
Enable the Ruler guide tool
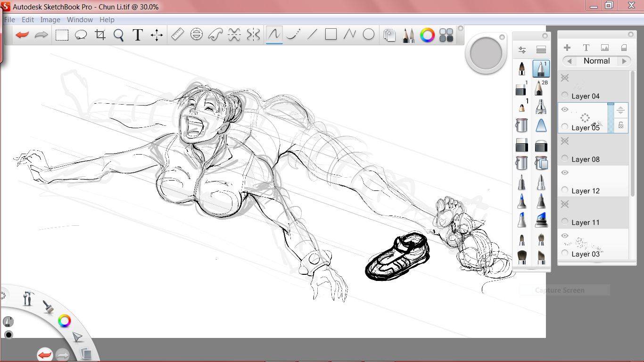pos(177,34)
